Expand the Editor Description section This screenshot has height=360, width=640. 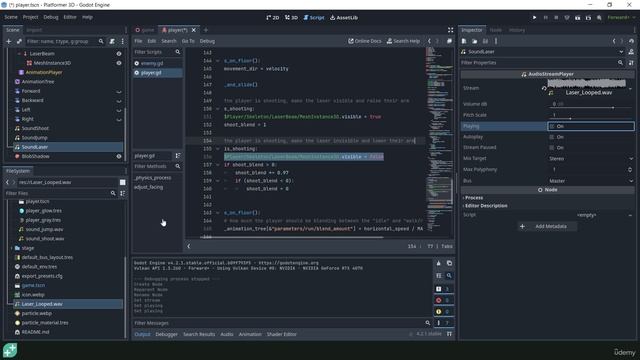[x=485, y=206]
